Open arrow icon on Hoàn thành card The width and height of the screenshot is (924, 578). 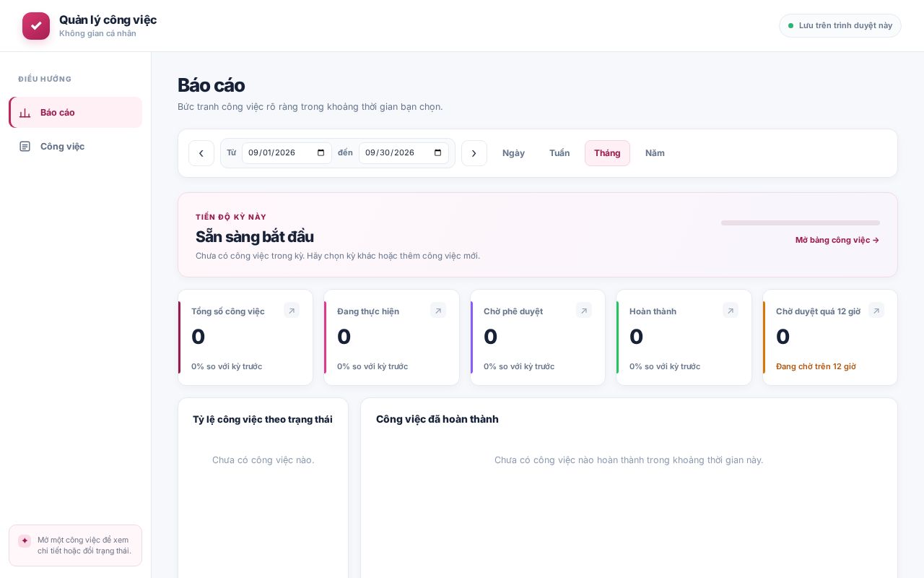(x=731, y=311)
